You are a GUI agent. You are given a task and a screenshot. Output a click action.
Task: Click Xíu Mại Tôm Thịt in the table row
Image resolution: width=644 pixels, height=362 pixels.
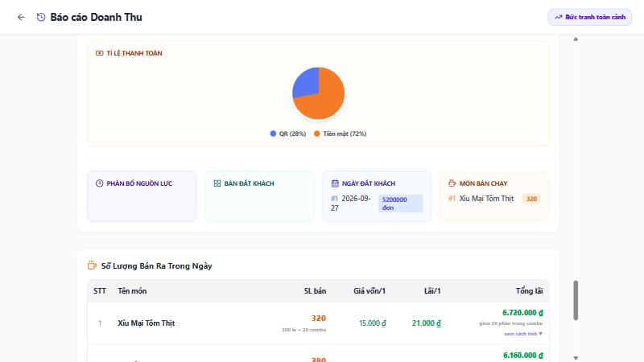tap(147, 323)
